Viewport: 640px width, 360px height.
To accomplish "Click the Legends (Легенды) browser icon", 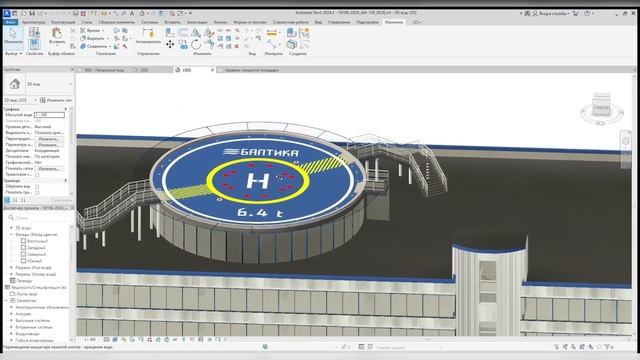I will pyautogui.click(x=13, y=281).
